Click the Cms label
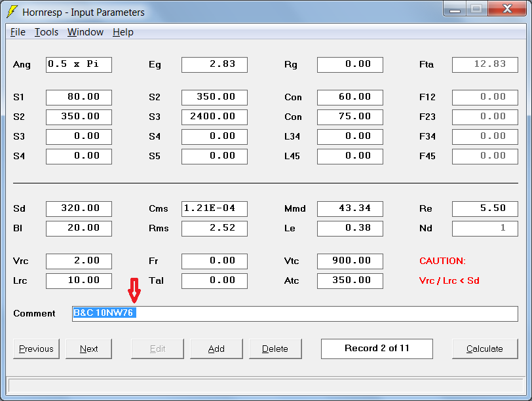The height and width of the screenshot is (401, 532). click(159, 208)
